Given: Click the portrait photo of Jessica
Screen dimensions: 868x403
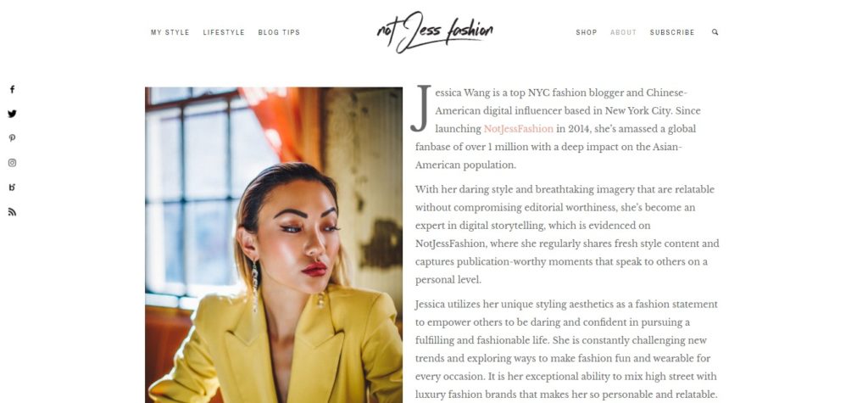Looking at the screenshot, I should point(274,245).
